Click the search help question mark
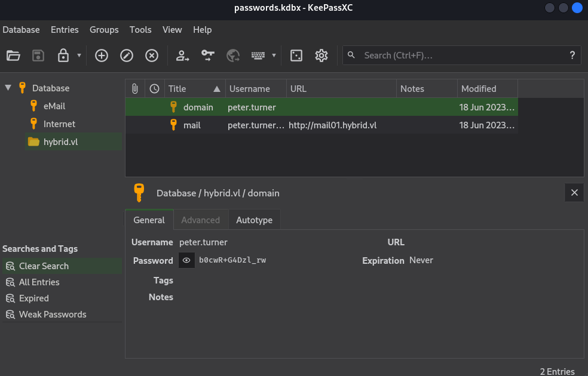Image resolution: width=588 pixels, height=376 pixels. click(x=572, y=56)
